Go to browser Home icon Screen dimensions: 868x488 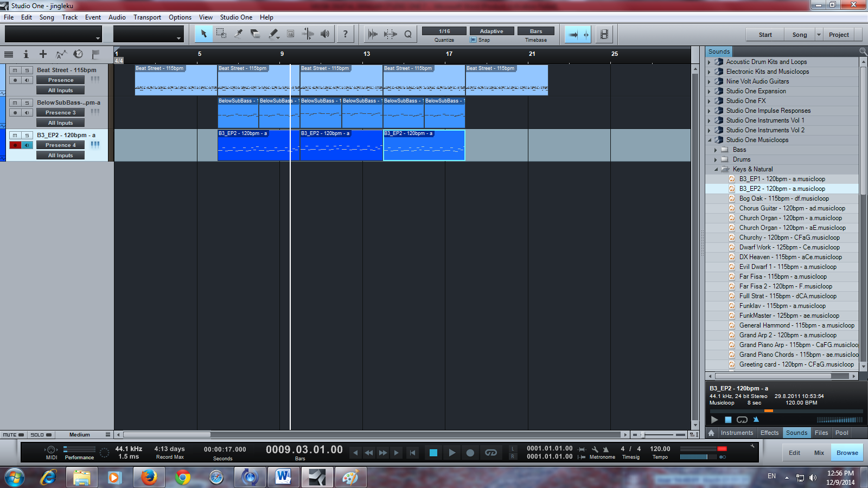tap(711, 433)
